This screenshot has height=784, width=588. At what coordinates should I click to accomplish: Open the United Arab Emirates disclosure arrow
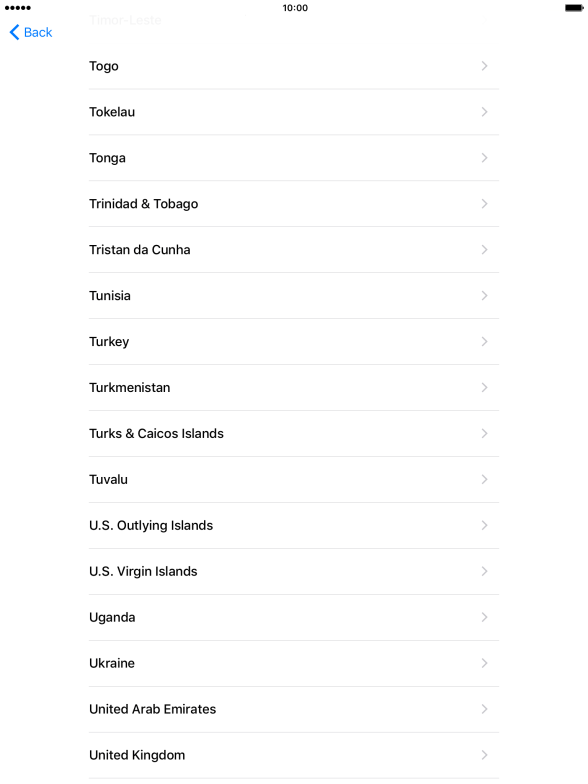click(x=484, y=710)
